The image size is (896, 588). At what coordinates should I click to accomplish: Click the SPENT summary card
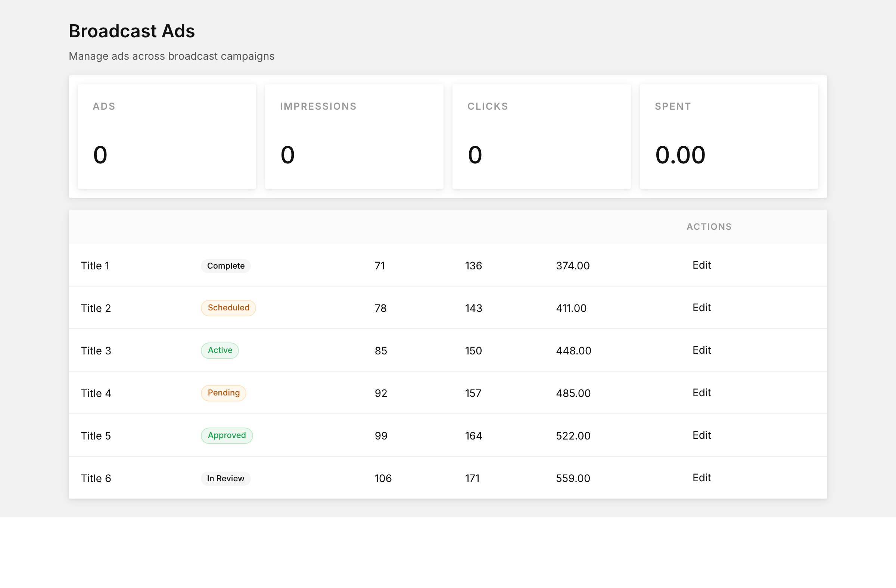click(x=729, y=137)
